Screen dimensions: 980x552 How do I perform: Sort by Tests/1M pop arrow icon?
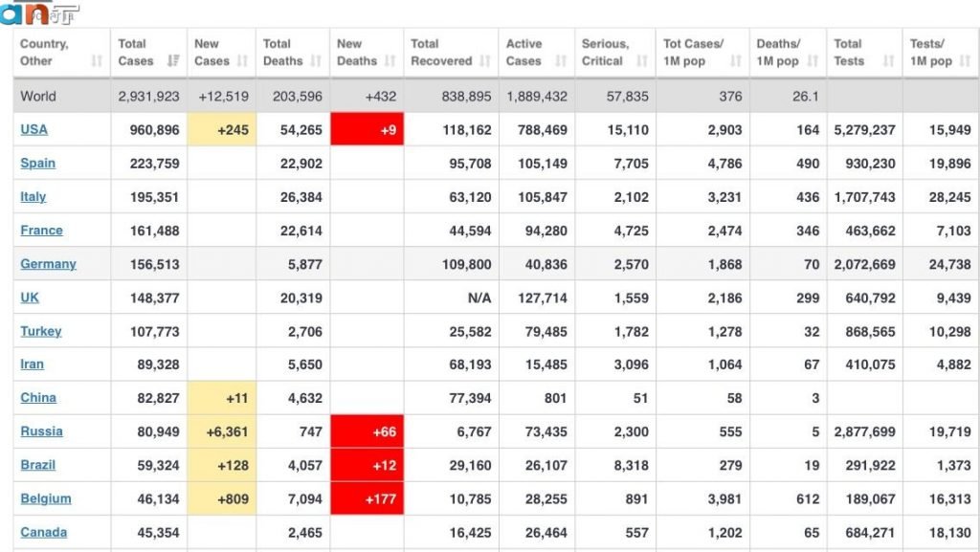point(964,61)
